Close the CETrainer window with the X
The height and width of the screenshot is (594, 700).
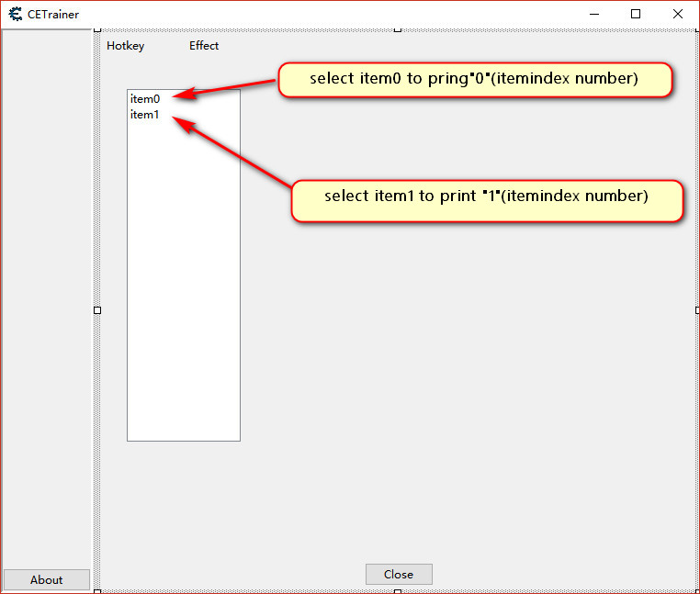pyautogui.click(x=677, y=14)
